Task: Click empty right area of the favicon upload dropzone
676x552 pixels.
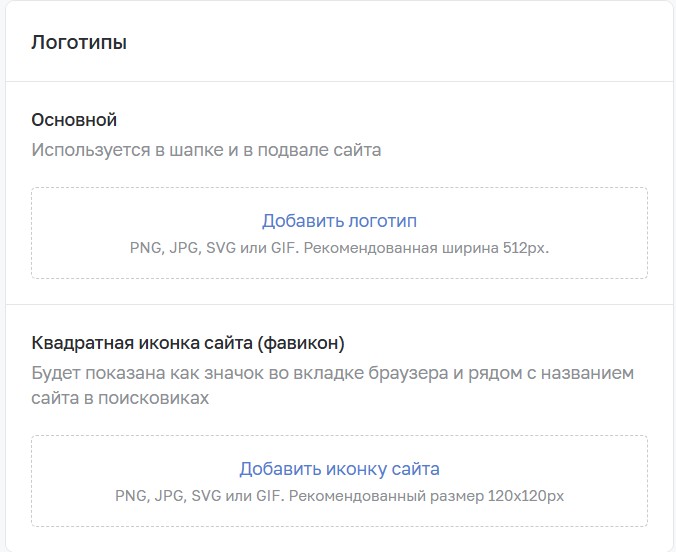Action: click(606, 481)
